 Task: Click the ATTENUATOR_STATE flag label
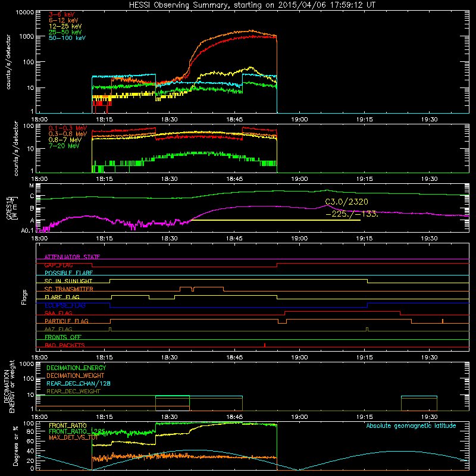(x=72, y=257)
